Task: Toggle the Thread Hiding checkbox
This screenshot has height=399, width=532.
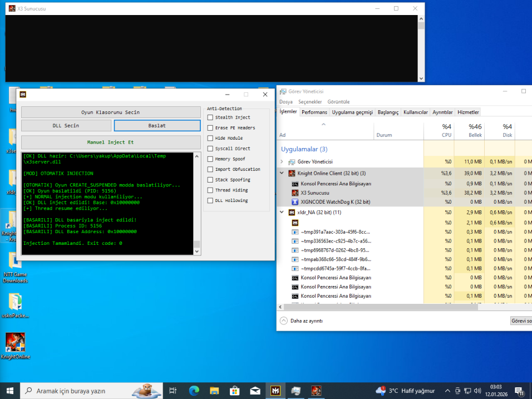Action: coord(210,190)
